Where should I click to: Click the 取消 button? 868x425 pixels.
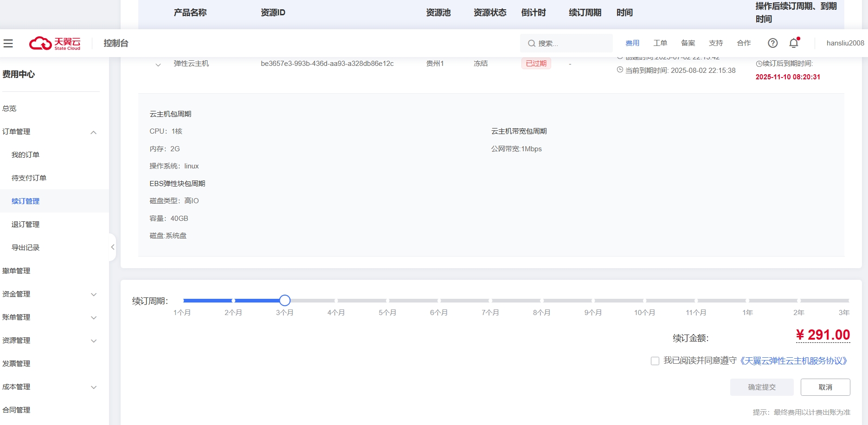[x=825, y=387]
